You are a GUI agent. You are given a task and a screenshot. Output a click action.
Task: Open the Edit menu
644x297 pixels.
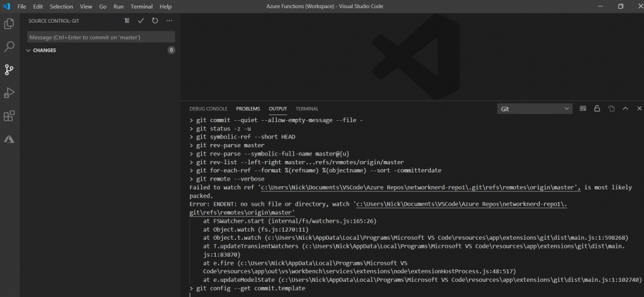tap(38, 6)
